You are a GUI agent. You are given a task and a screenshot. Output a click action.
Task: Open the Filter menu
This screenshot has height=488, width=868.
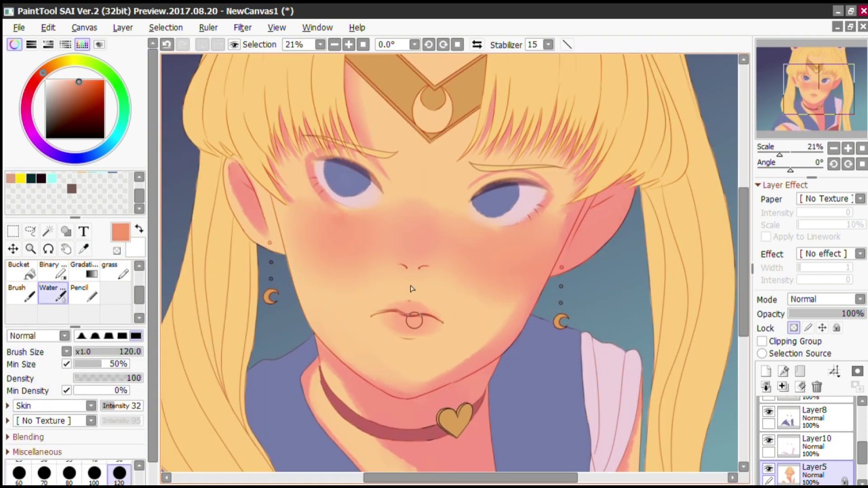click(x=243, y=28)
